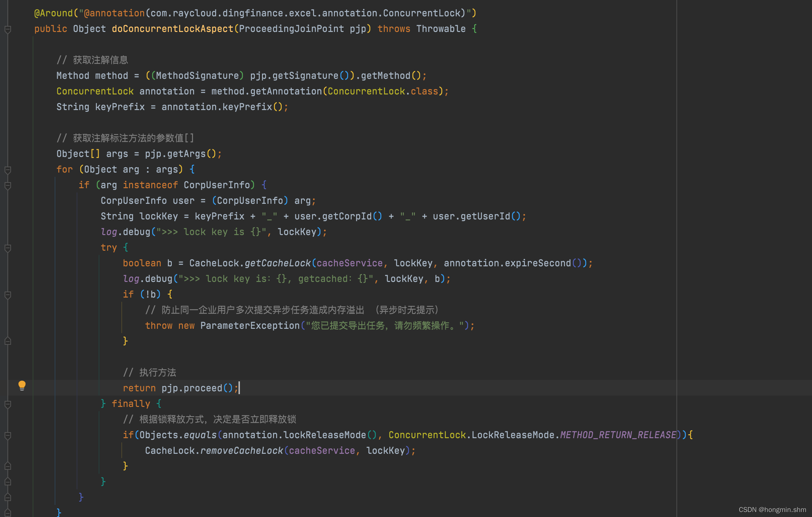This screenshot has height=517, width=812.
Task: Click the (MethodSignature) cast text
Action: [x=197, y=76]
